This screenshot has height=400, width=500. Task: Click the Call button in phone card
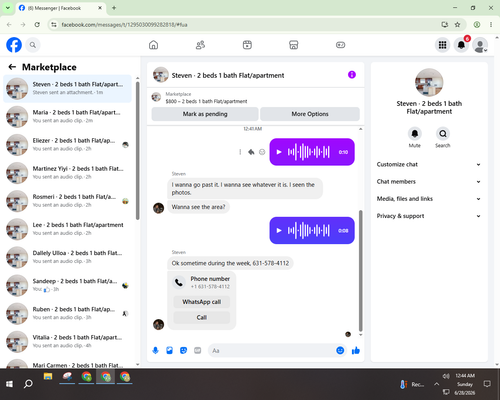point(202,317)
